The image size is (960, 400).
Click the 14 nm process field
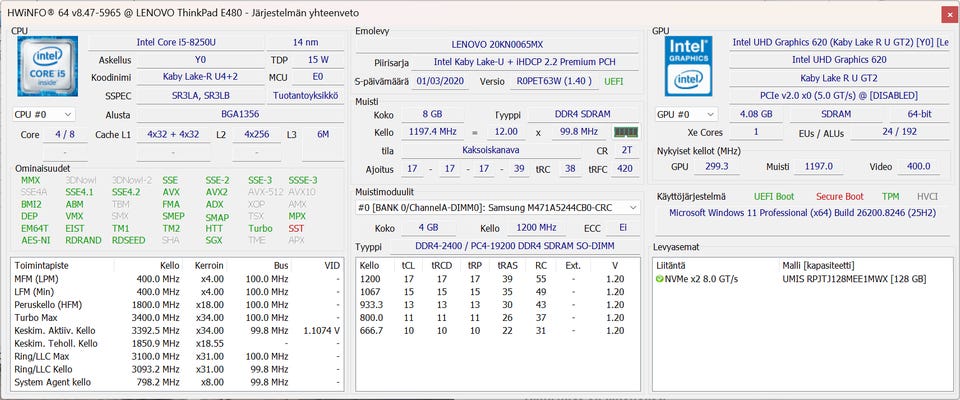click(305, 42)
